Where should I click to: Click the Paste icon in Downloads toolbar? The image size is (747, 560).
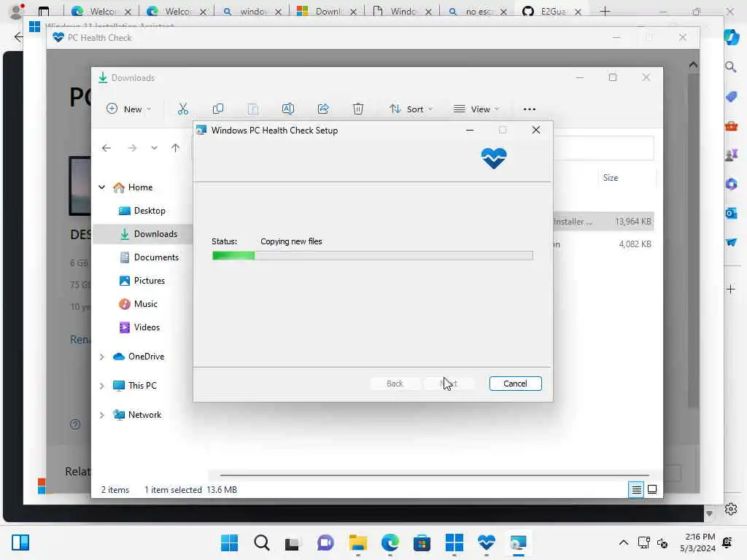253,109
